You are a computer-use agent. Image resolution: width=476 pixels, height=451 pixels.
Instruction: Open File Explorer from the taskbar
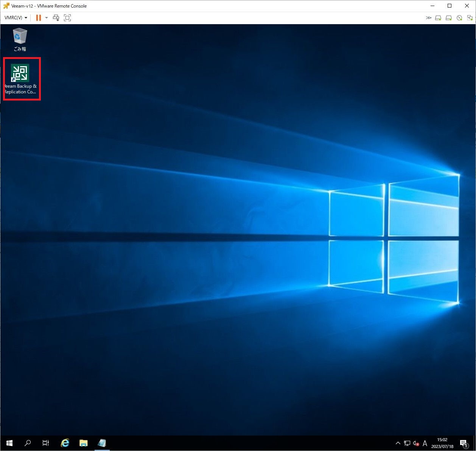click(83, 443)
